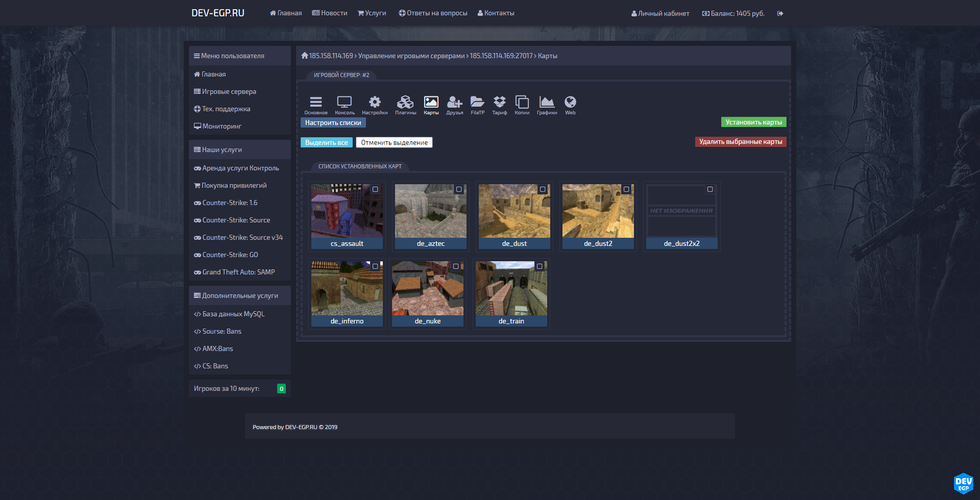
Task: Click the DEV EGP hexagon badge
Action: [x=964, y=484]
